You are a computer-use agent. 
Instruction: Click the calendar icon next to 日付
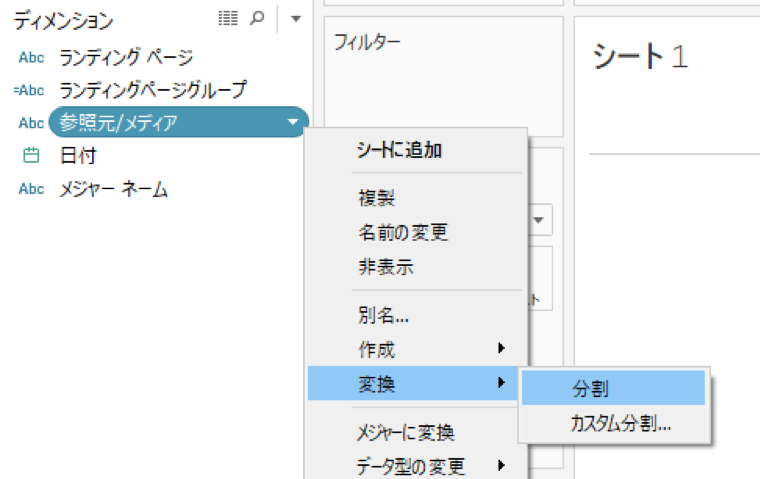click(31, 155)
